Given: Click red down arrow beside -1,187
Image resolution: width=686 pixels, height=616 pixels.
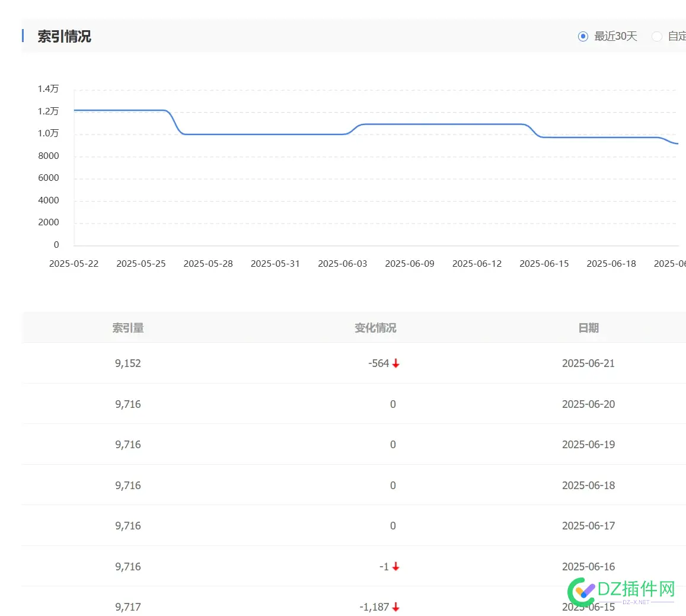Looking at the screenshot, I should [395, 607].
